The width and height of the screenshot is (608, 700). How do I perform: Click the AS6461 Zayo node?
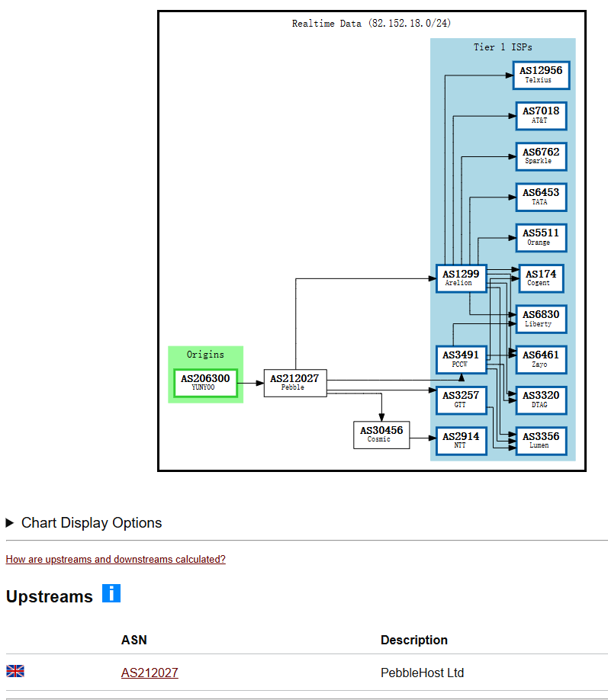542,359
